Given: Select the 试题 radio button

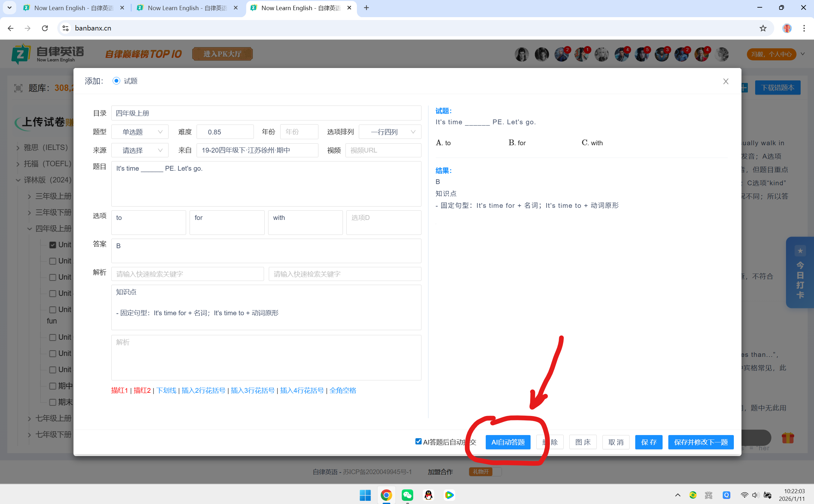Looking at the screenshot, I should pos(116,81).
